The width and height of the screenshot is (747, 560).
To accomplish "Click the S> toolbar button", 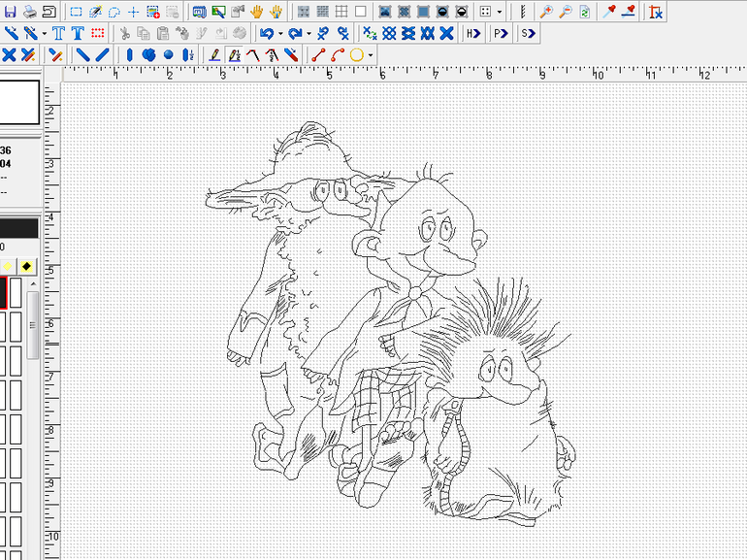I will [x=527, y=33].
